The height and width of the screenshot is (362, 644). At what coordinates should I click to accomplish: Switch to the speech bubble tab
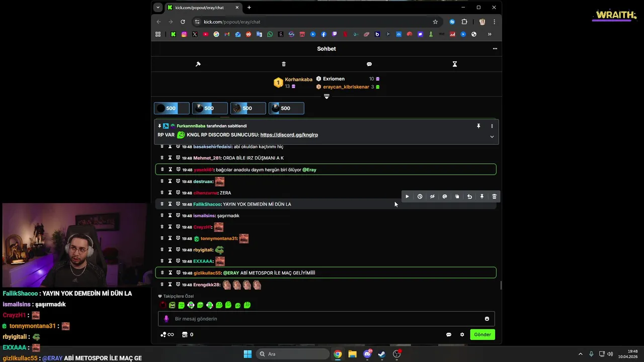pyautogui.click(x=369, y=64)
